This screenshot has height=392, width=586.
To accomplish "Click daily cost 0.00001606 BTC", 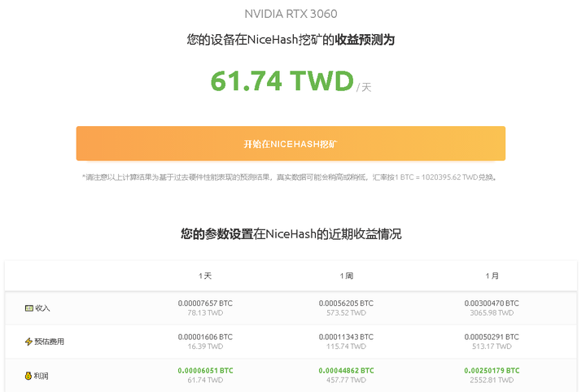I will 205,337.
